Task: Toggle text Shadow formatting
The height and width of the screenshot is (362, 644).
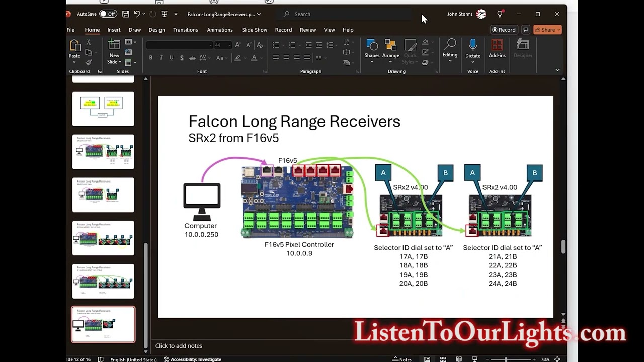Action: 182,58
